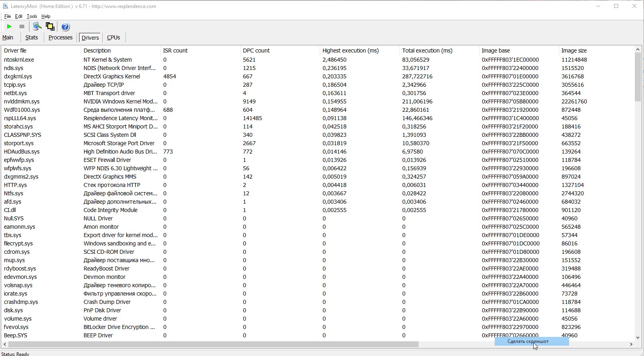Open the options icon in the toolbar
Image resolution: width=644 pixels, height=356 pixels.
pos(37,27)
